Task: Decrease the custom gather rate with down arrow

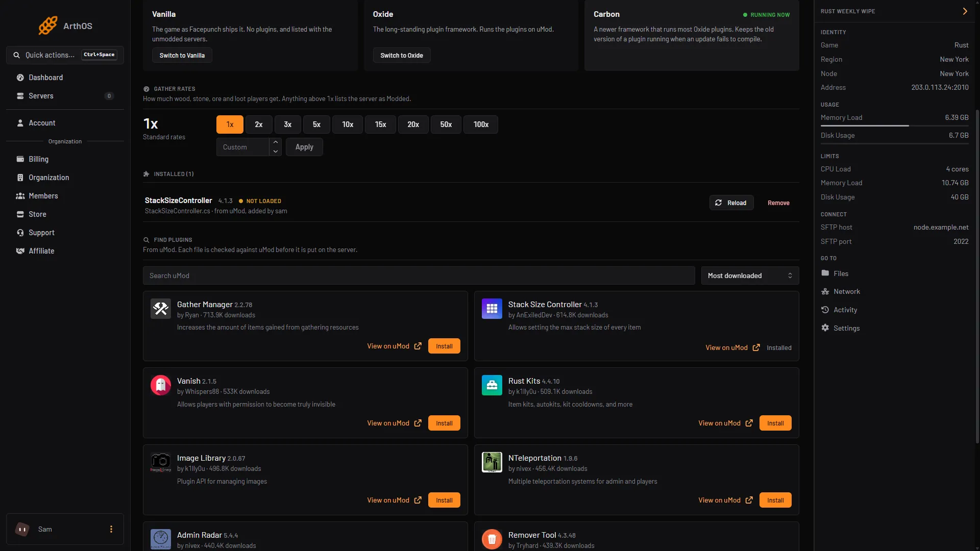Action: tap(276, 152)
